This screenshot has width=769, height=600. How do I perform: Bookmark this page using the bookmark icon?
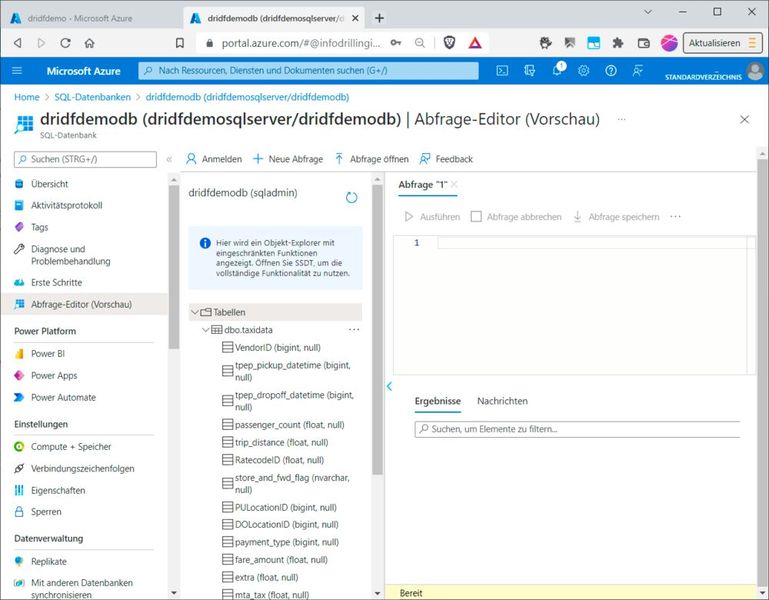click(x=180, y=43)
